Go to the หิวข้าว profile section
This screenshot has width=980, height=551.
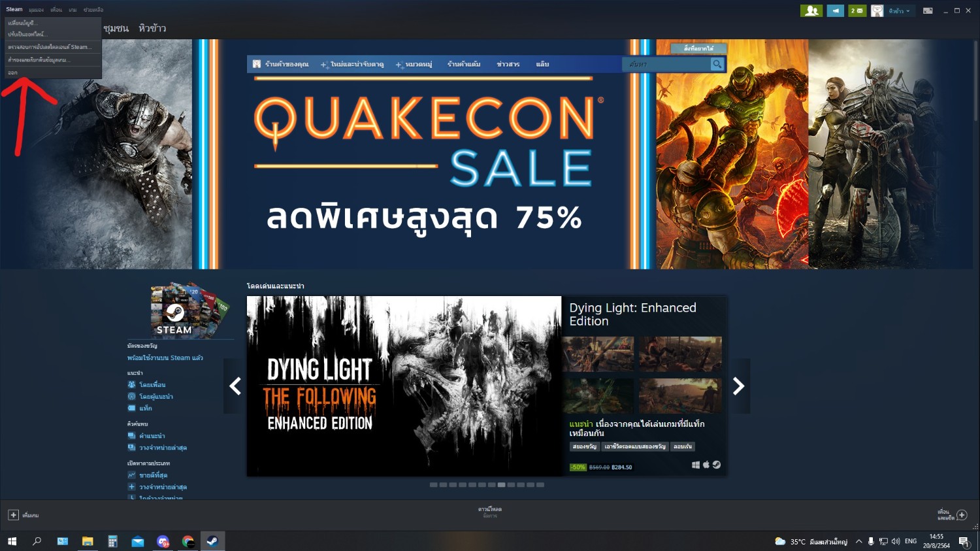(x=152, y=28)
